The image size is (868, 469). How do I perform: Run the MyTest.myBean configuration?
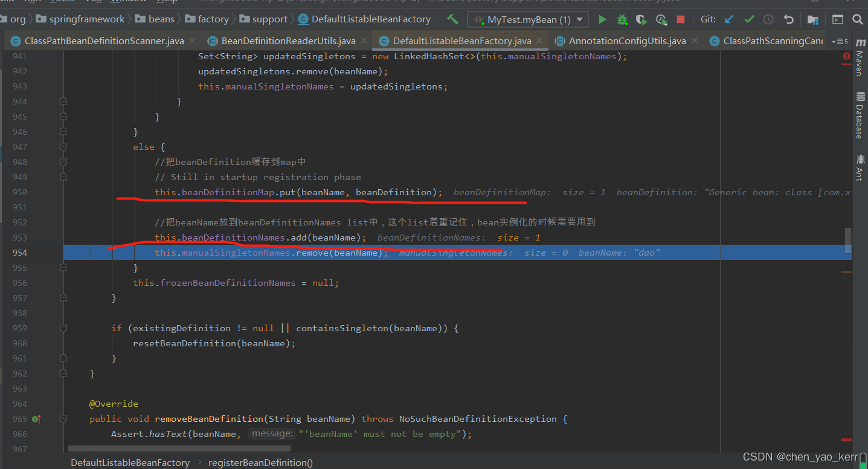pos(602,19)
